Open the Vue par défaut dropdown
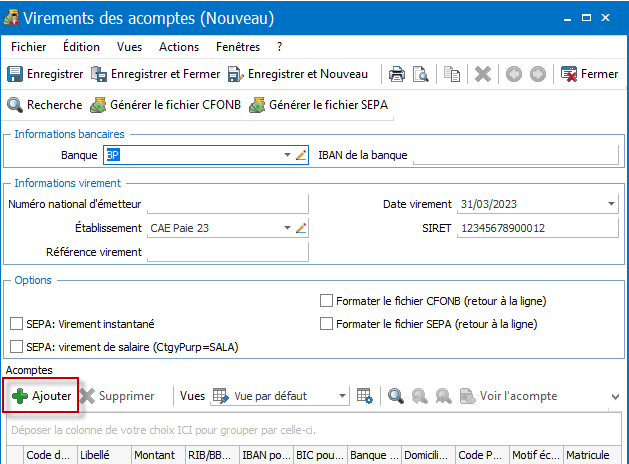The width and height of the screenshot is (629, 464). (342, 396)
